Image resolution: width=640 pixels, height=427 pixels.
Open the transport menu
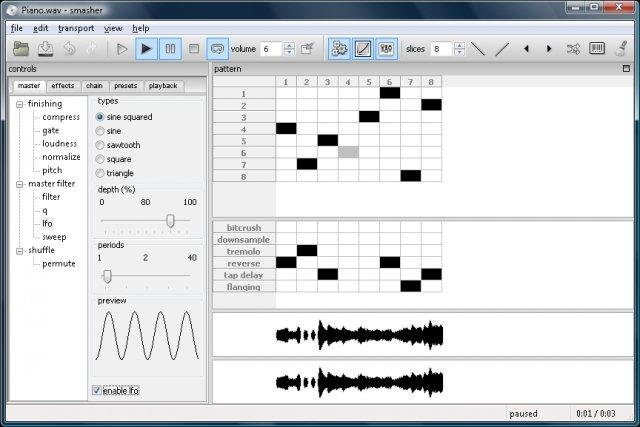[76, 28]
